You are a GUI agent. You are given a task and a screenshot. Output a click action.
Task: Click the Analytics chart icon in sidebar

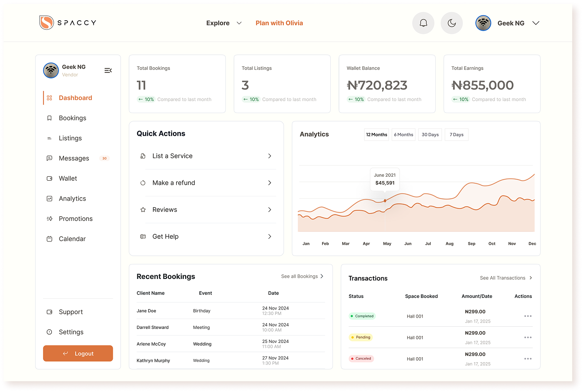pyautogui.click(x=50, y=199)
